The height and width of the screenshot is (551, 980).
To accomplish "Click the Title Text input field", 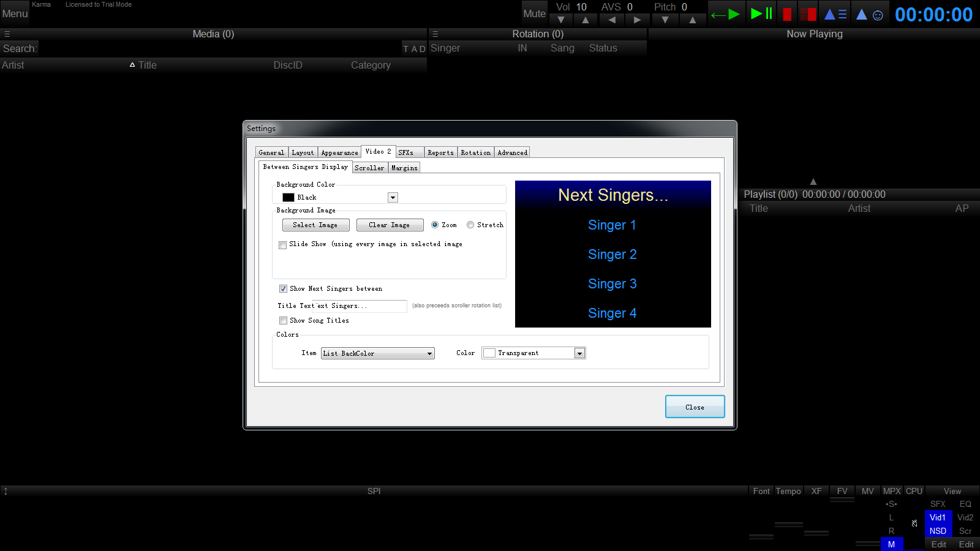I will pos(360,305).
